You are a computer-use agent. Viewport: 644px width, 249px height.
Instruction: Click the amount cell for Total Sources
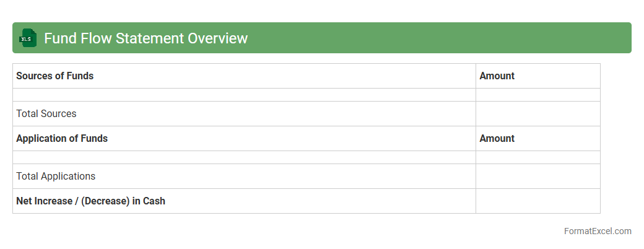click(x=537, y=114)
